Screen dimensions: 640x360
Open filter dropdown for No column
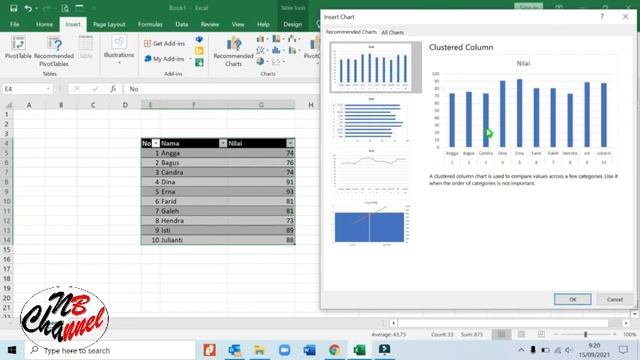(x=156, y=143)
